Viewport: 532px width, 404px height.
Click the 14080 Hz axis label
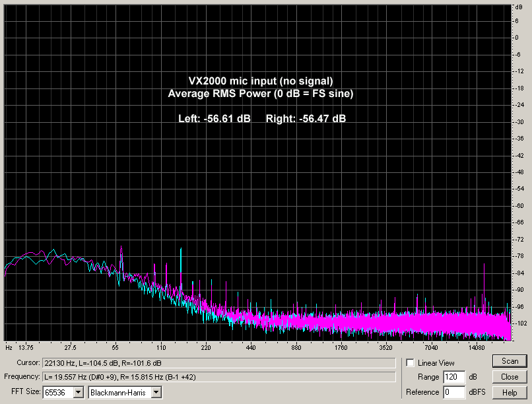[477, 348]
